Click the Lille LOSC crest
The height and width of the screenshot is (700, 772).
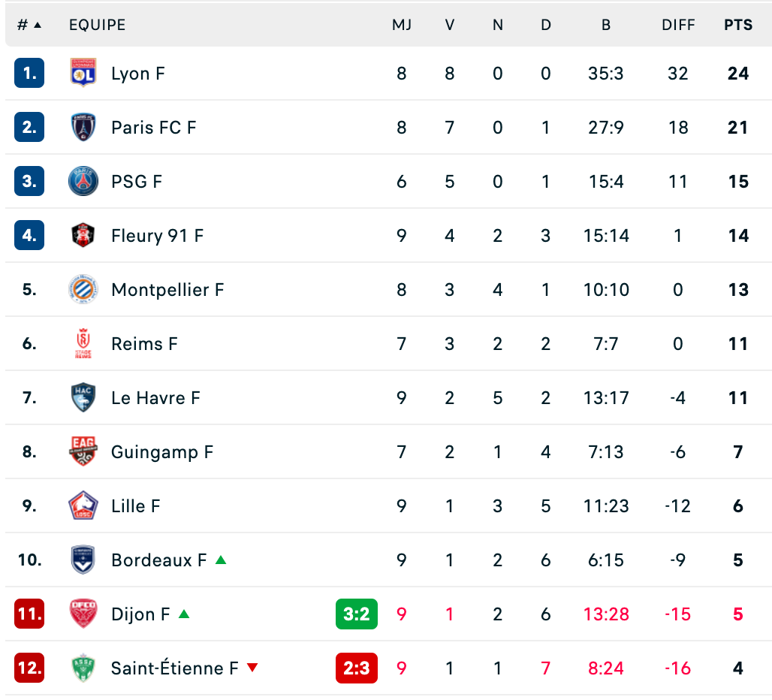(83, 505)
